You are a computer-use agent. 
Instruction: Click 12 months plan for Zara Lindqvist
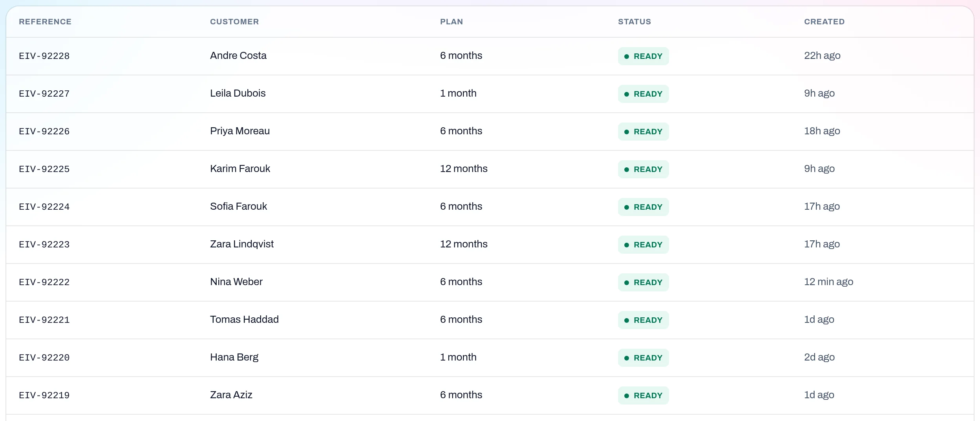tap(464, 244)
